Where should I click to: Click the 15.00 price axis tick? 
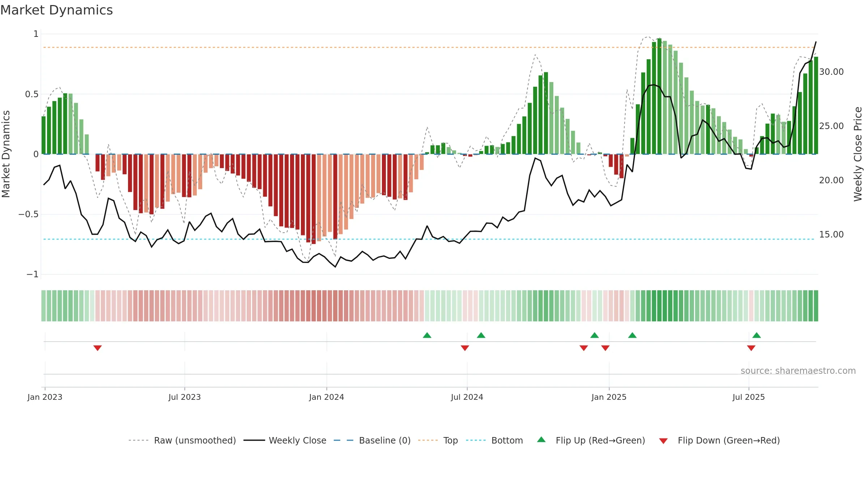pyautogui.click(x=831, y=235)
